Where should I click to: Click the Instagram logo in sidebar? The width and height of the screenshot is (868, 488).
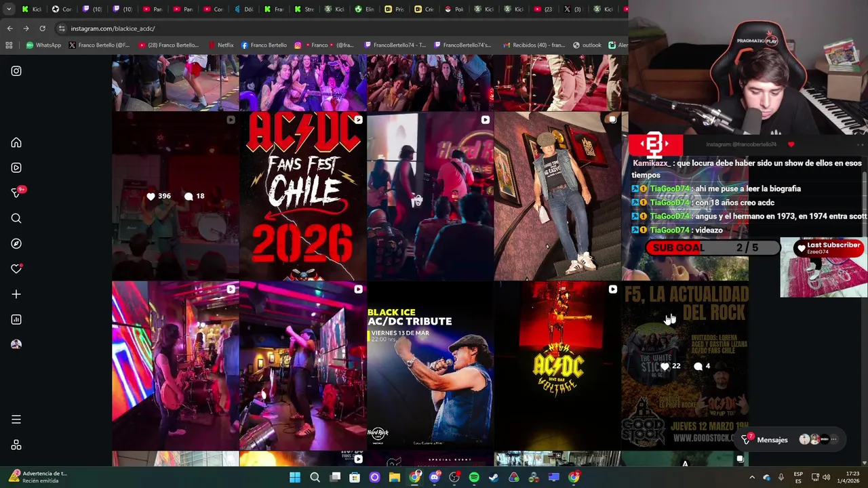click(16, 70)
